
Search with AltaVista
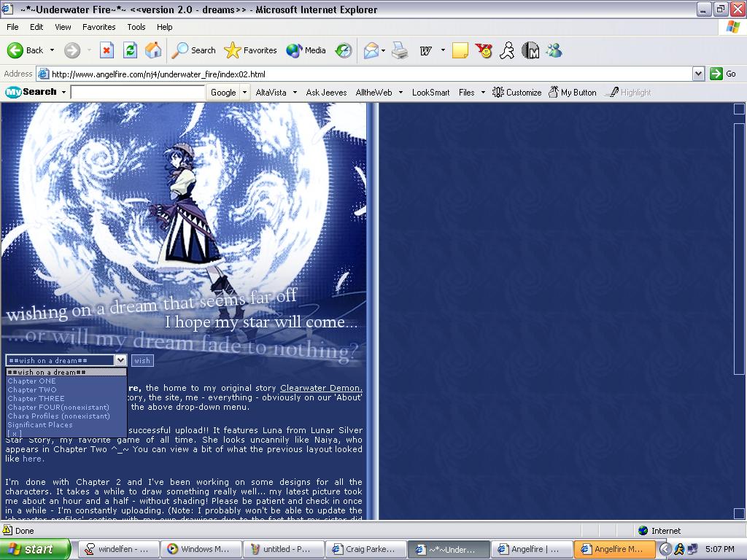coord(271,93)
